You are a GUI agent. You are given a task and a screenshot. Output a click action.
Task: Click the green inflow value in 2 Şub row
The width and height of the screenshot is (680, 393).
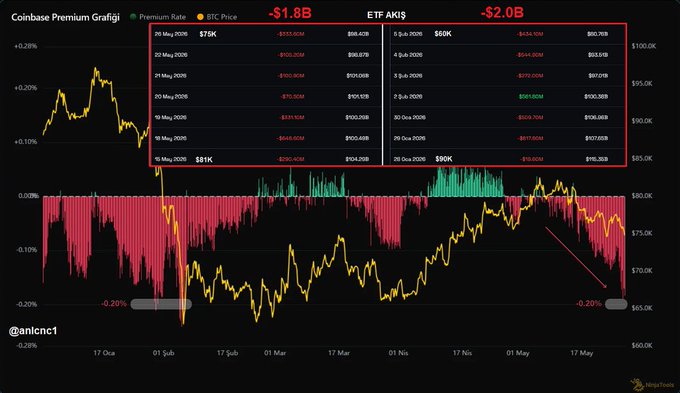coord(531,96)
